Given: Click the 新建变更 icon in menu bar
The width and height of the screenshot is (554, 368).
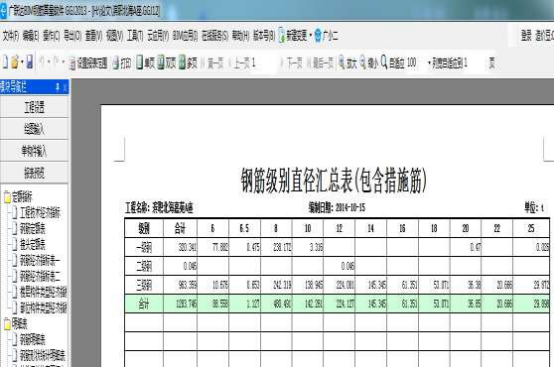Looking at the screenshot, I should click(x=282, y=35).
